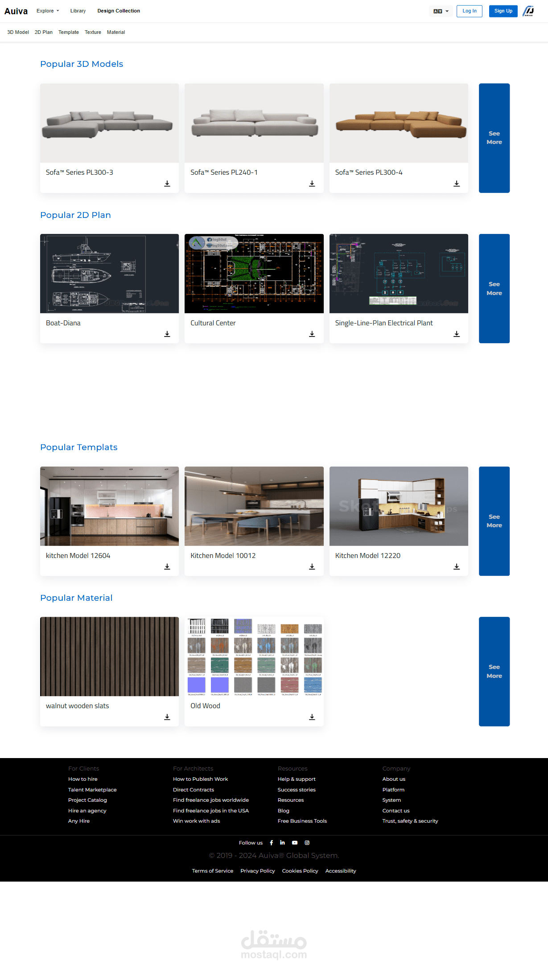
Task: Open Contact us footer link
Action: 396,811
